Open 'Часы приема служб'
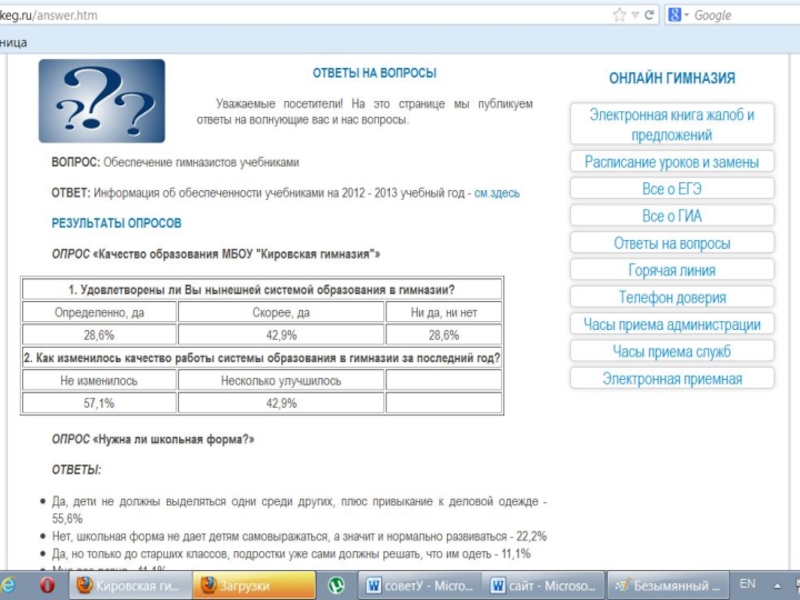This screenshot has width=800, height=600. point(672,351)
